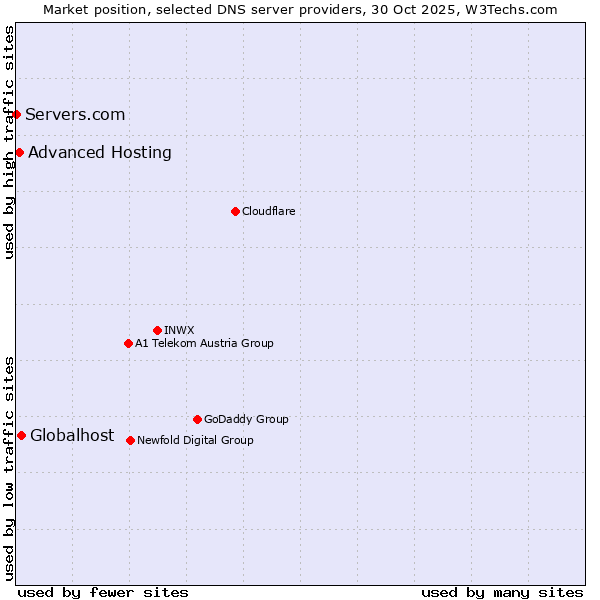This screenshot has height=600, width=600.
Task: Select the Newfold Digital Group label
Action: click(195, 440)
